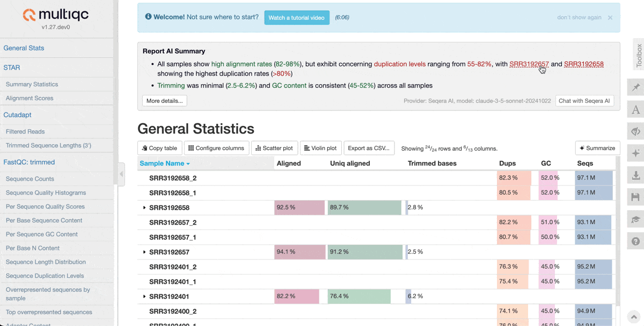Dismiss the welcome banner with the X
The width and height of the screenshot is (644, 326).
(x=610, y=17)
